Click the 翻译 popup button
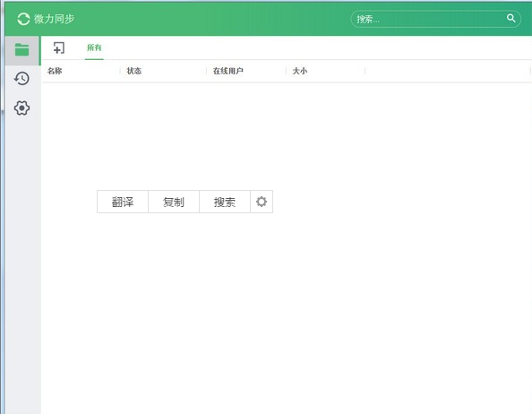Screen dimensions: 532x414 click(123, 202)
